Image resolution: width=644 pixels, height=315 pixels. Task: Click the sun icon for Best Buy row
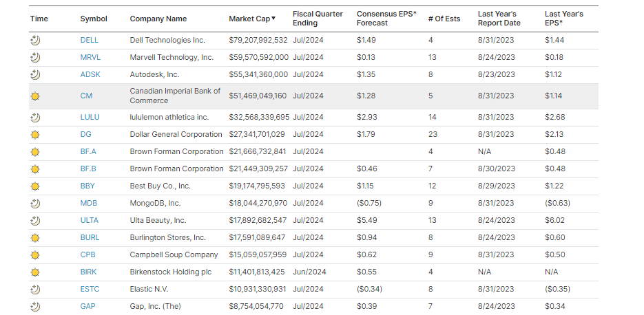35,186
